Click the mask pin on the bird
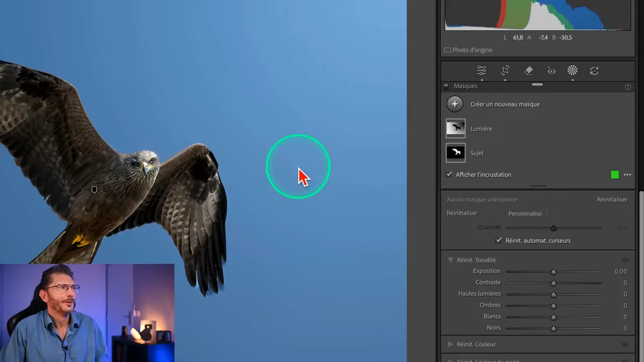 tap(94, 190)
